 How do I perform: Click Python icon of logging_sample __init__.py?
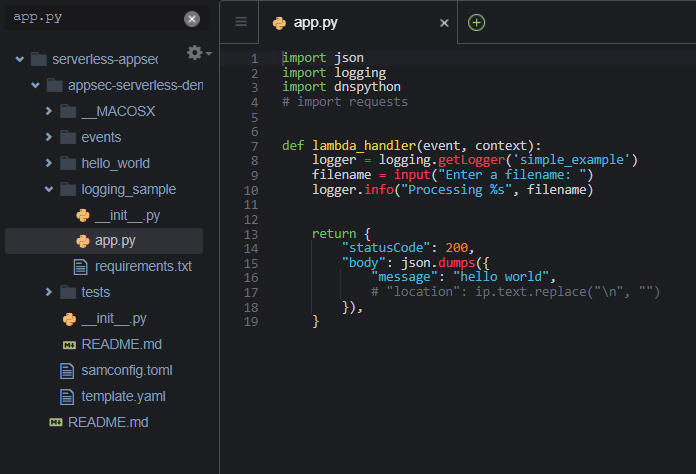coord(83,215)
